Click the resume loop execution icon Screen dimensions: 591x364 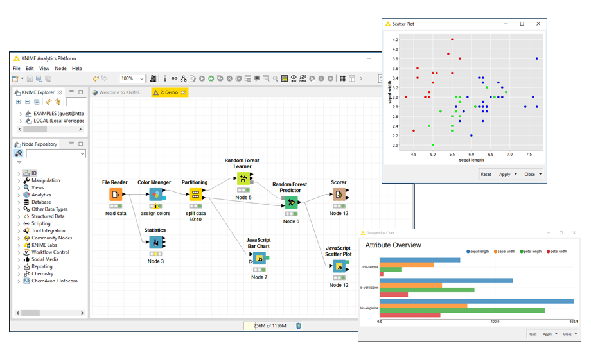tap(330, 78)
